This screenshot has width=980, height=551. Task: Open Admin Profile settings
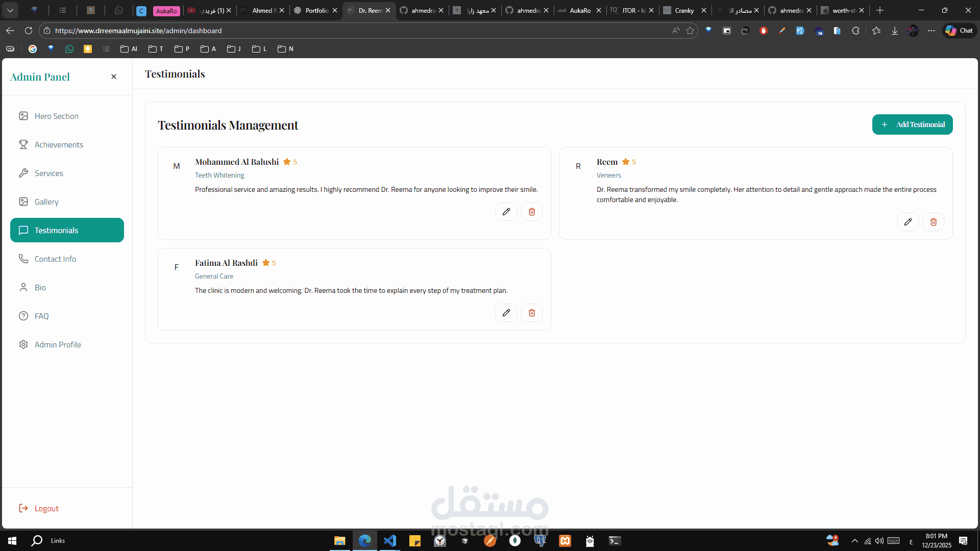tap(58, 345)
